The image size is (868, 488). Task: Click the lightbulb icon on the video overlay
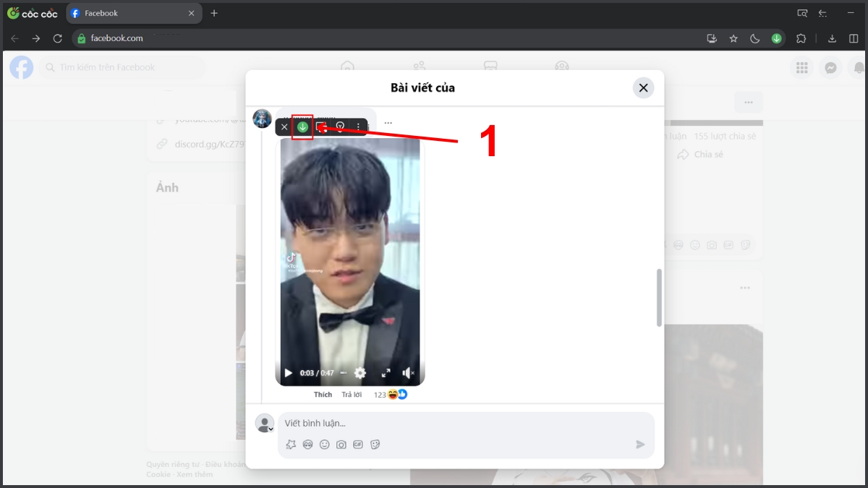340,127
